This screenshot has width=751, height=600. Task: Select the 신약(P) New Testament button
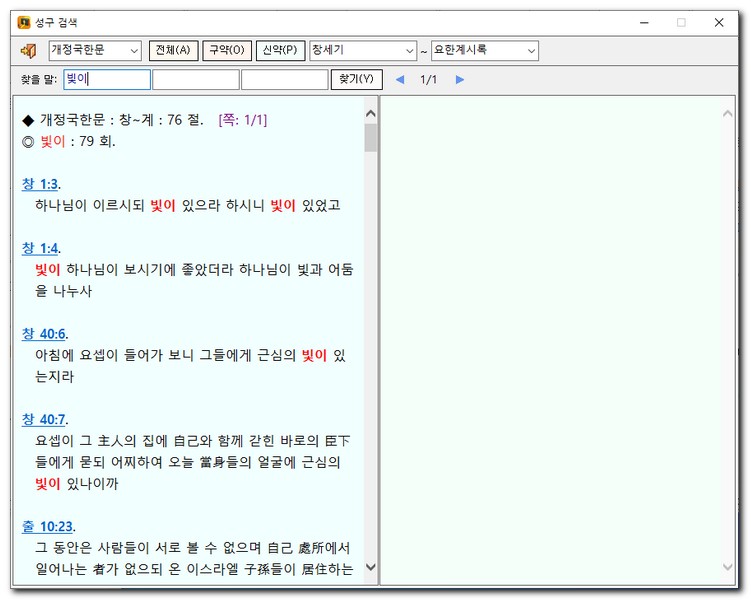point(280,50)
